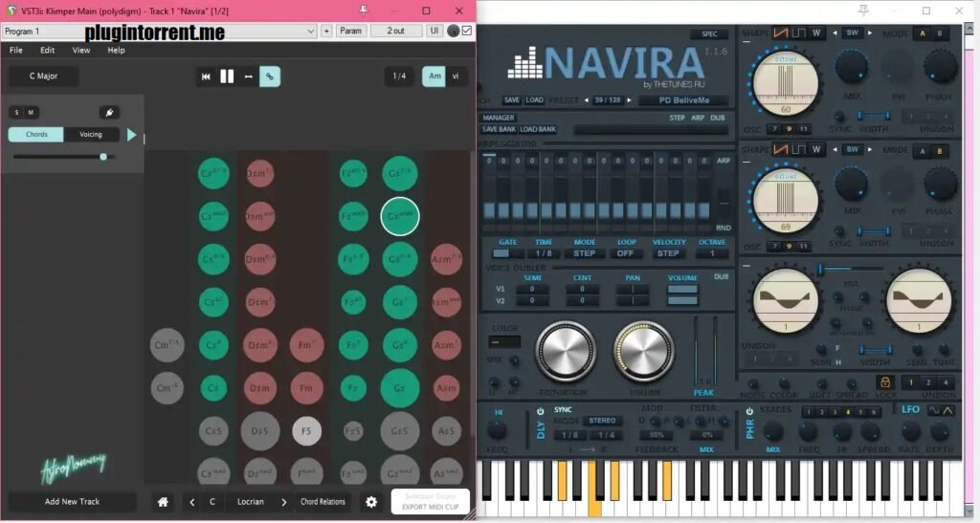This screenshot has width=980, height=523.
Task: Select oscillator 1 mode A
Action: [x=923, y=33]
